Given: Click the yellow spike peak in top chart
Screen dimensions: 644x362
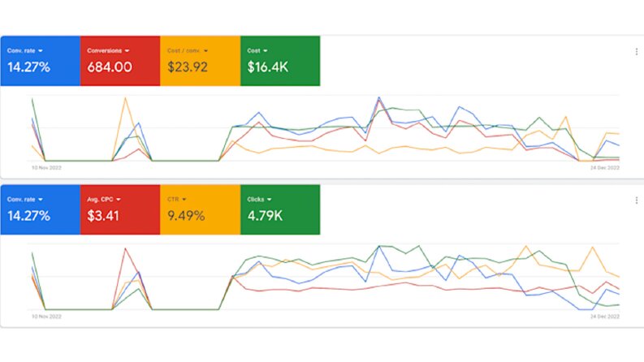Looking at the screenshot, I should [125, 98].
